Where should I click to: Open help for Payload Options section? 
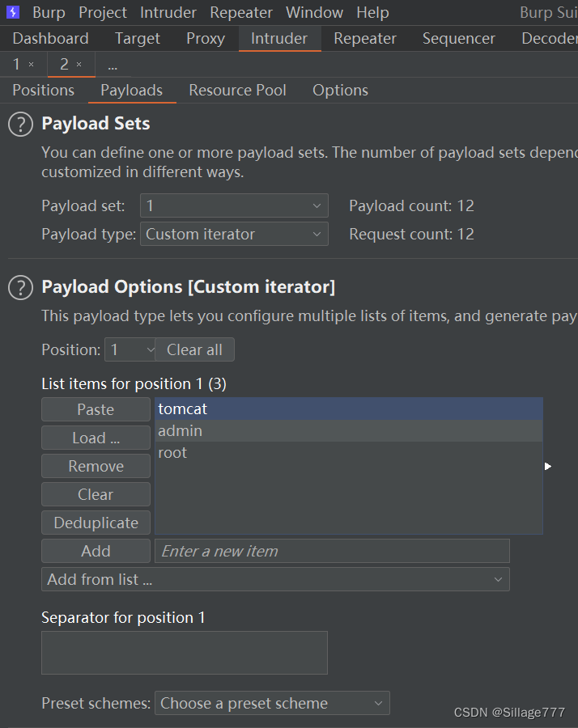click(x=20, y=287)
